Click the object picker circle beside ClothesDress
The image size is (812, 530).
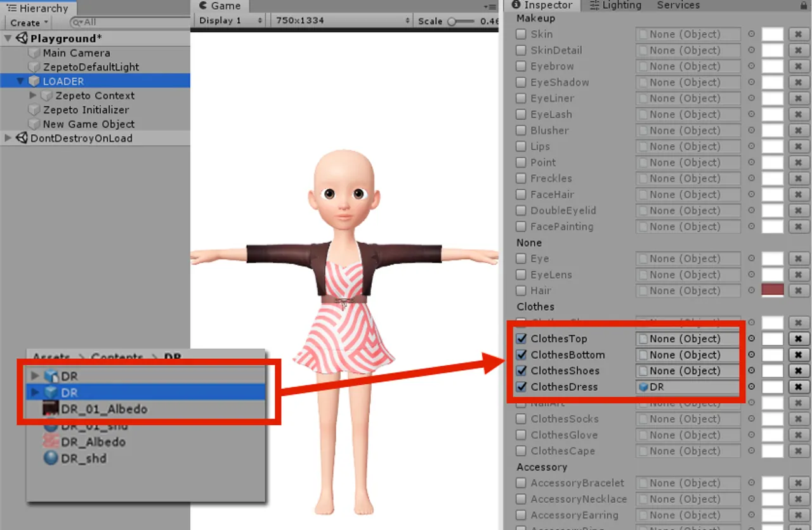pyautogui.click(x=750, y=387)
